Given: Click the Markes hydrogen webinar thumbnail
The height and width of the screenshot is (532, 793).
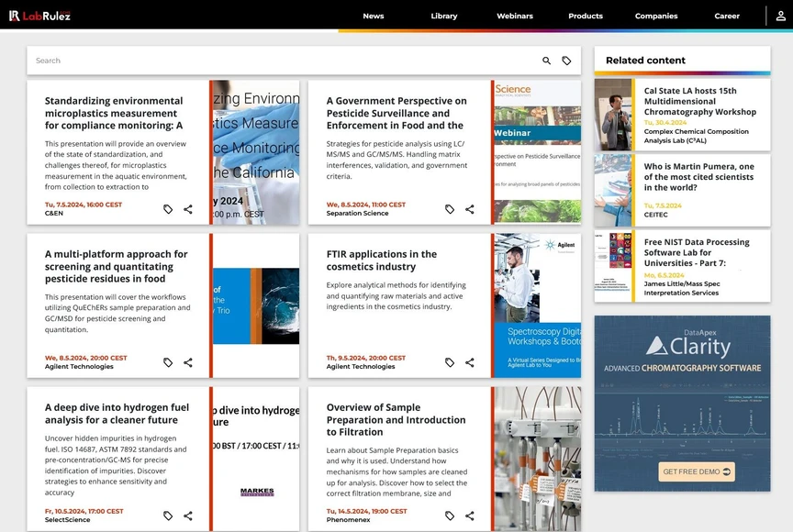Looking at the screenshot, I should coord(256,459).
